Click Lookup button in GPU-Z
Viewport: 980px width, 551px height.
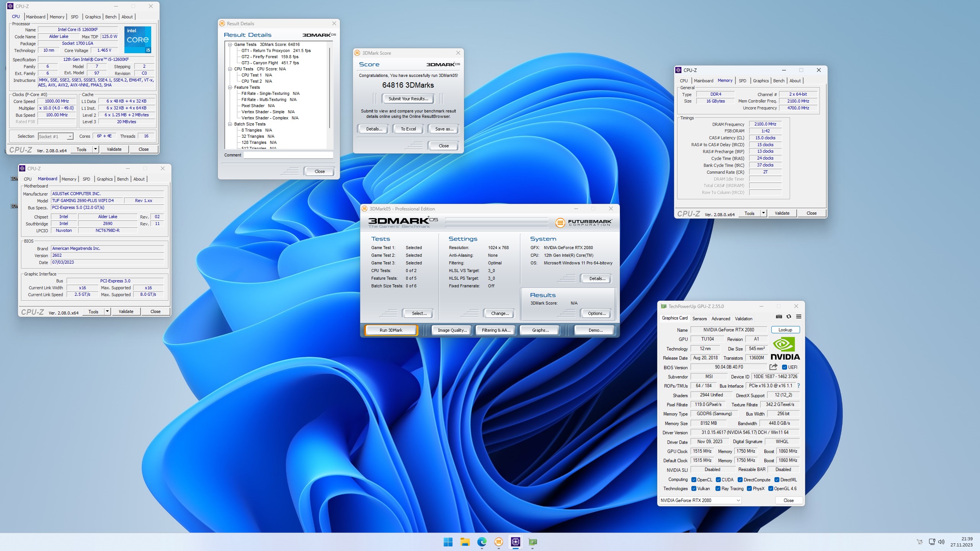pyautogui.click(x=785, y=329)
